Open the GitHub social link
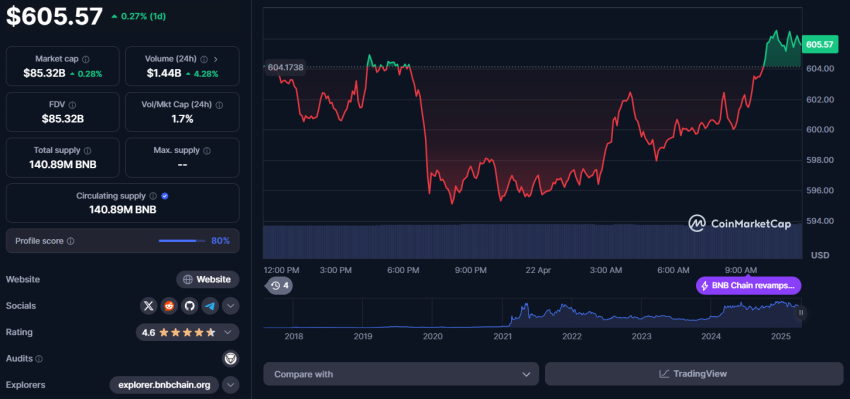850x399 pixels. [x=189, y=306]
